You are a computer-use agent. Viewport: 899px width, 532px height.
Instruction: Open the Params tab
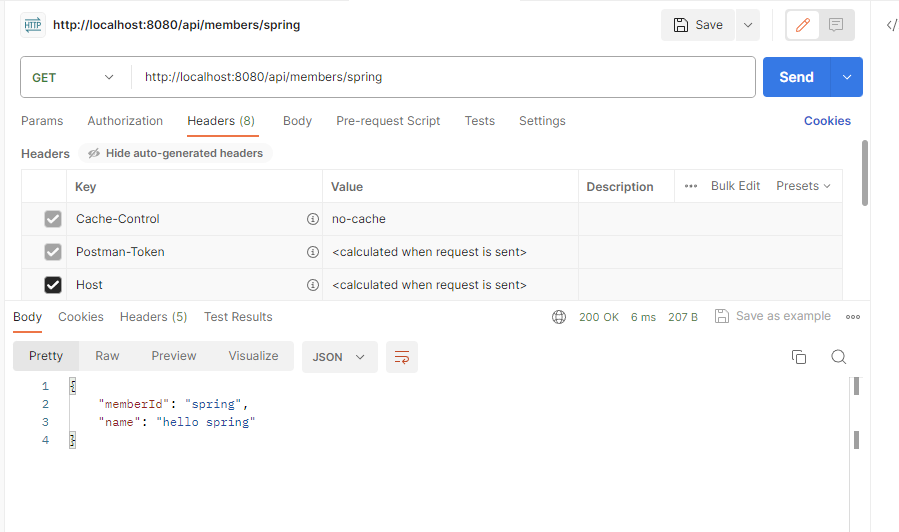click(x=42, y=121)
